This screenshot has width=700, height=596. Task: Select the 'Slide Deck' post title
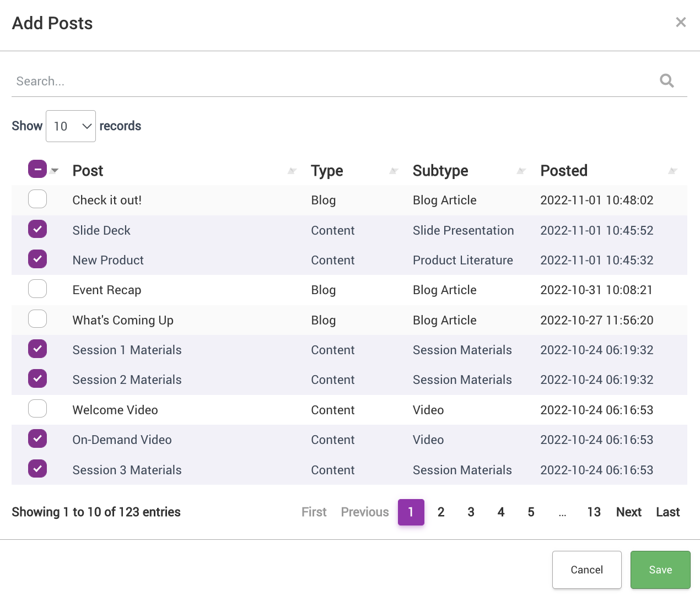click(101, 230)
